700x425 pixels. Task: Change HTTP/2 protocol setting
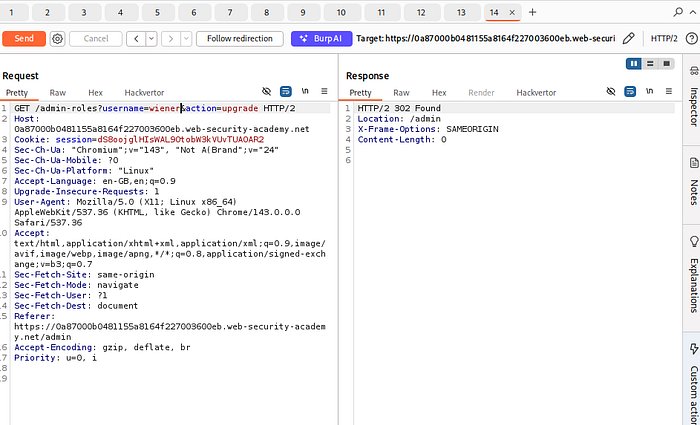point(664,39)
